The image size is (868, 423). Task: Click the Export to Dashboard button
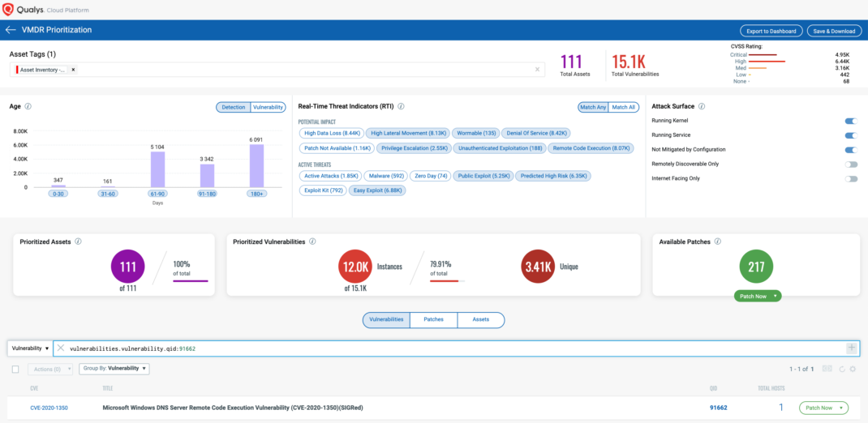[771, 31]
